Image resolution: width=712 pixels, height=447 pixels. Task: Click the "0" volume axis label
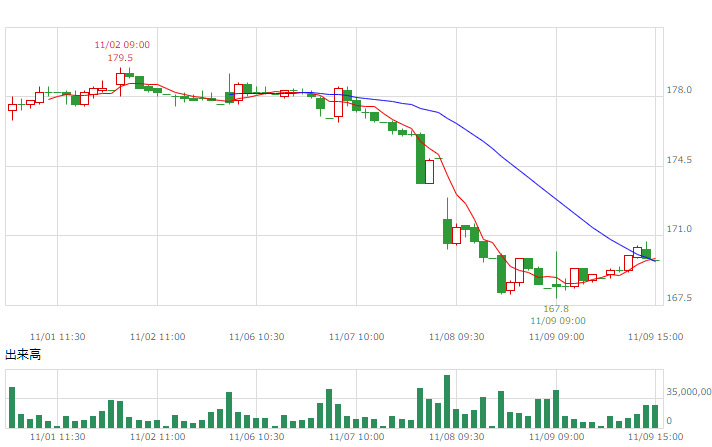[669, 421]
